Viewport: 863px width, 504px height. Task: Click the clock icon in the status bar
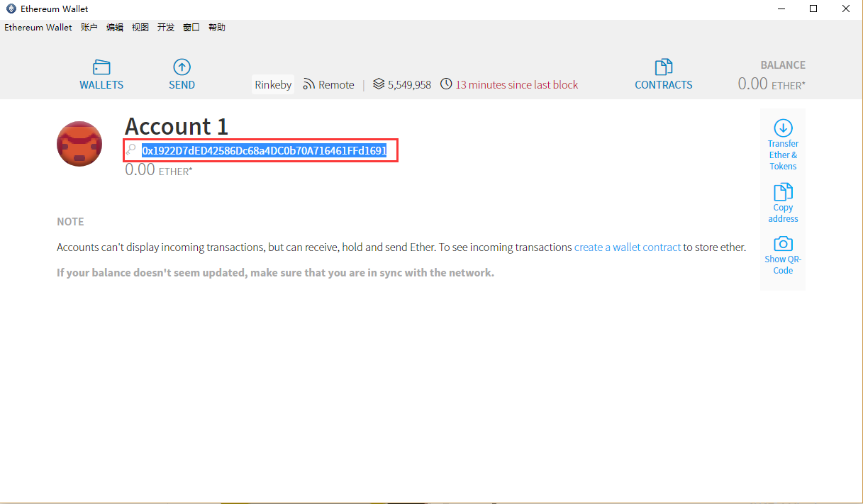point(446,84)
